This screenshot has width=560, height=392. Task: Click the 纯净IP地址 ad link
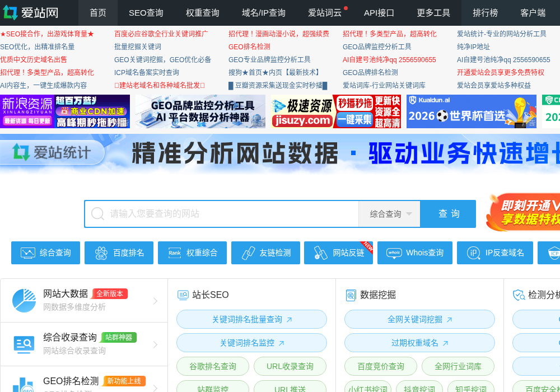click(473, 47)
